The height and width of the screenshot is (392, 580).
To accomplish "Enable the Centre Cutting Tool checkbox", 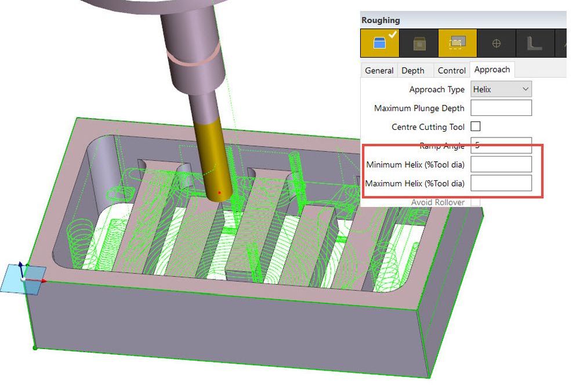I will point(476,126).
